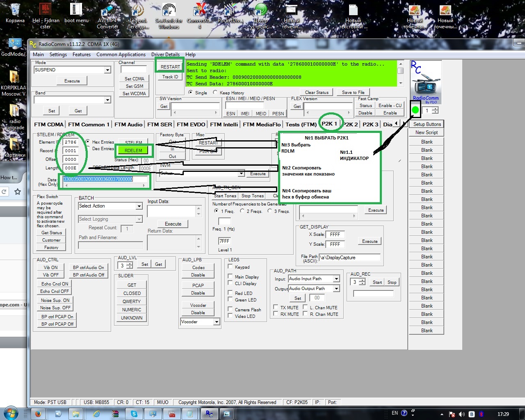Image resolution: width=525 pixels, height=420 pixels.
Task: Click the Element ID input field
Action: pyautogui.click(x=71, y=142)
